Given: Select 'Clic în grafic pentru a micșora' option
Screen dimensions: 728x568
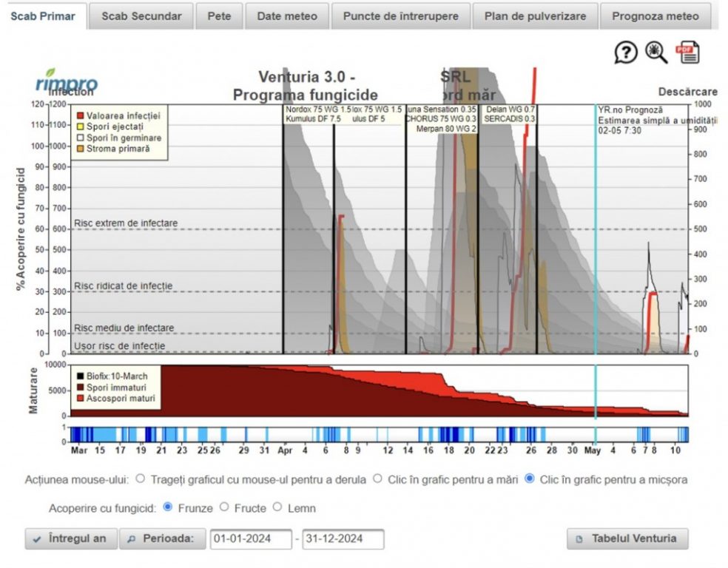Looking at the screenshot, I should click(529, 479).
